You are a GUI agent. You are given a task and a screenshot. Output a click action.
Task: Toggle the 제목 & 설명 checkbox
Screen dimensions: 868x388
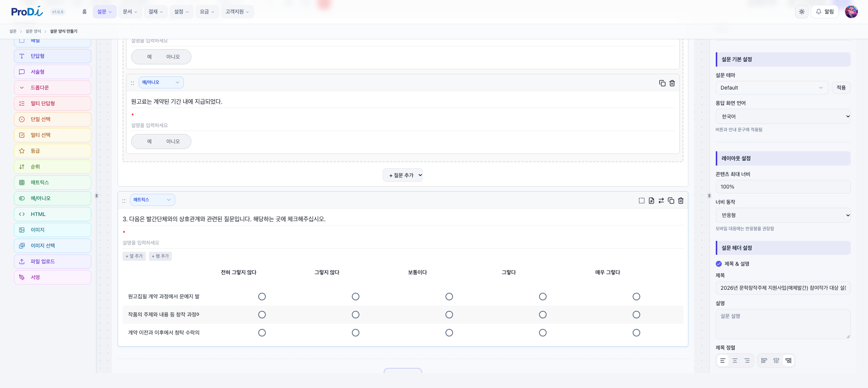[x=719, y=264]
